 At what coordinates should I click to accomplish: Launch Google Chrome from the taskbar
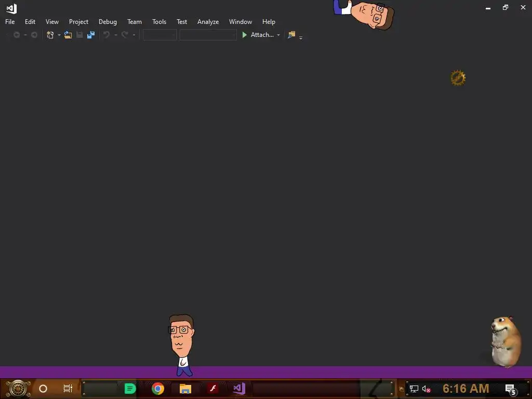point(158,389)
